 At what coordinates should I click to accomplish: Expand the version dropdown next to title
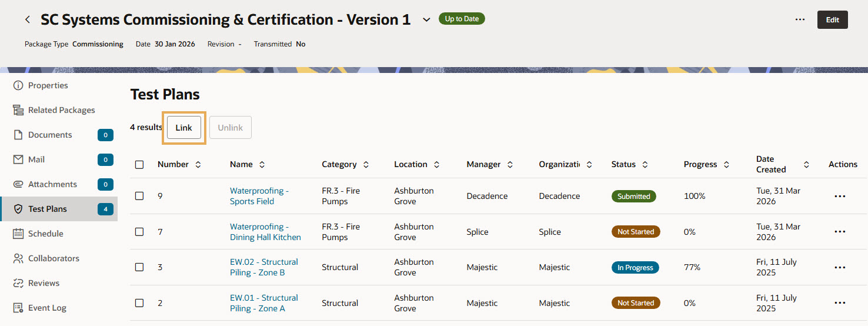click(x=426, y=20)
